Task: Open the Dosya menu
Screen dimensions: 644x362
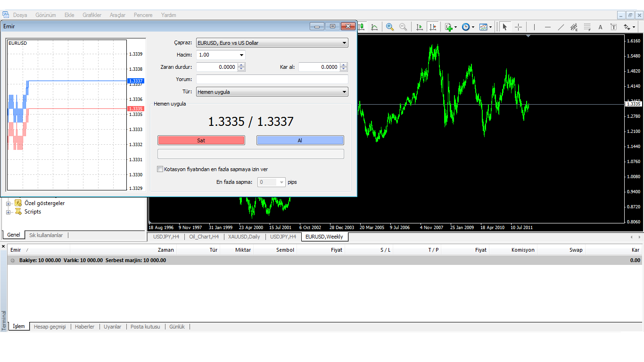Action: pyautogui.click(x=20, y=15)
